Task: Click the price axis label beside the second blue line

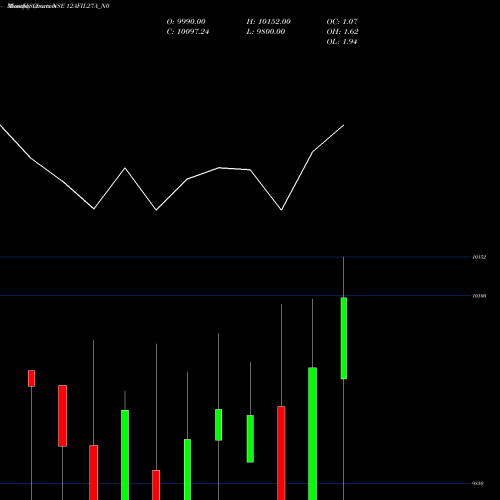Action: point(479,296)
